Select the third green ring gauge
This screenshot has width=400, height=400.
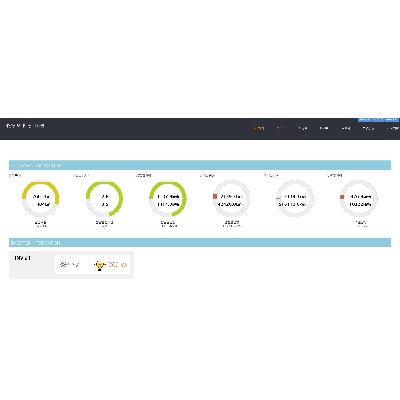[168, 199]
